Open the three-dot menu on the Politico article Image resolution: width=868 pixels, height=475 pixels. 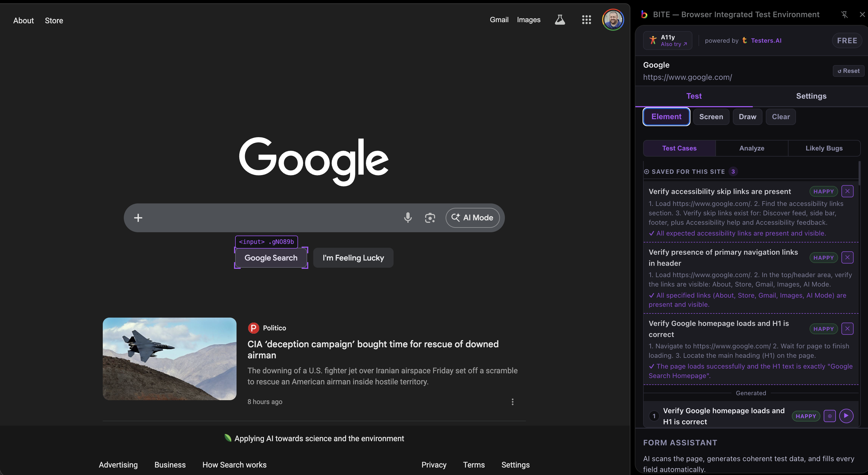[512, 402]
